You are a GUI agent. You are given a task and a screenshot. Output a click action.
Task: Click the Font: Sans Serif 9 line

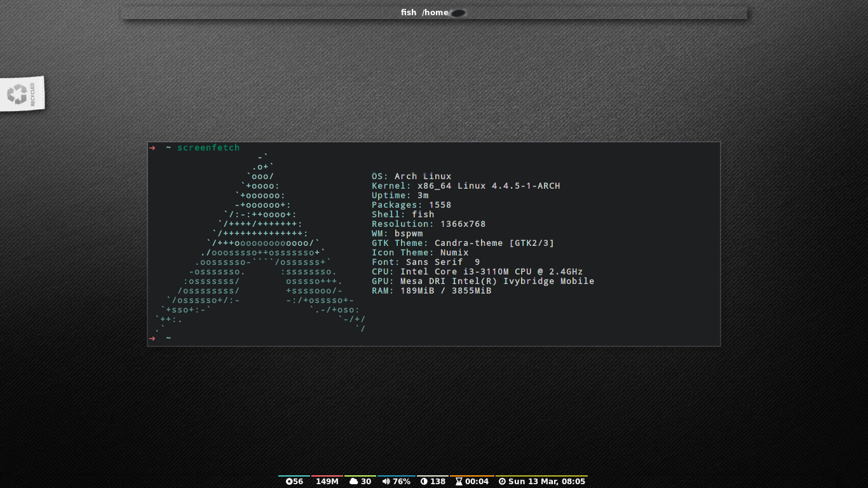click(x=426, y=262)
